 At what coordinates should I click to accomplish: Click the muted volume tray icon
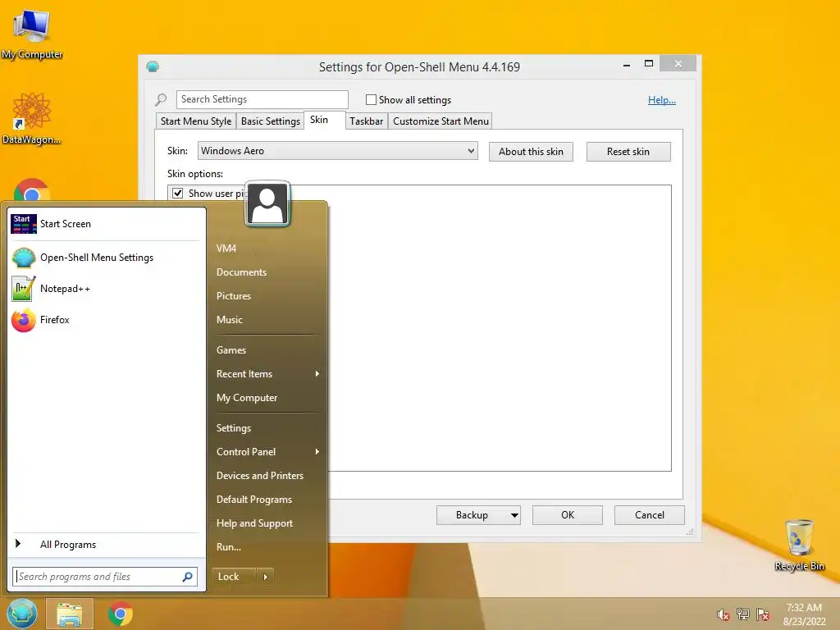[723, 614]
